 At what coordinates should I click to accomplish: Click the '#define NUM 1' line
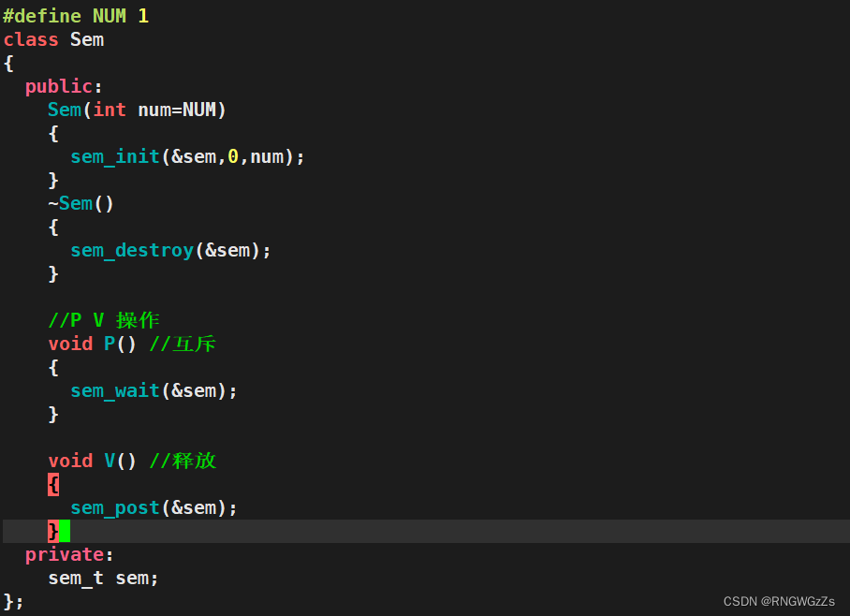coord(76,16)
